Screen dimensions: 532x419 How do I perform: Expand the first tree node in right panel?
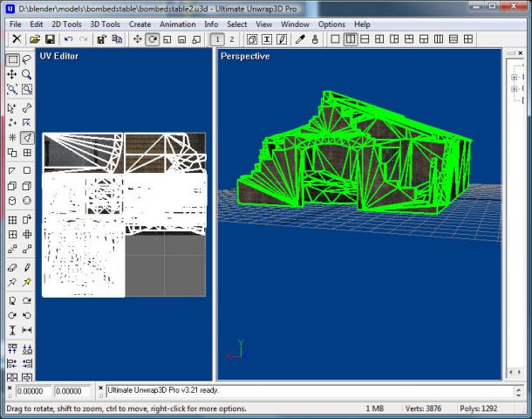[515, 77]
